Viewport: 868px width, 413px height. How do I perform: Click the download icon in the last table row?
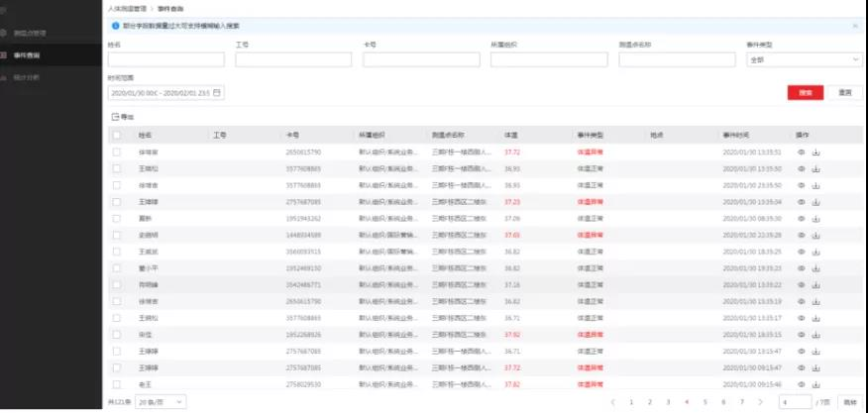point(816,384)
